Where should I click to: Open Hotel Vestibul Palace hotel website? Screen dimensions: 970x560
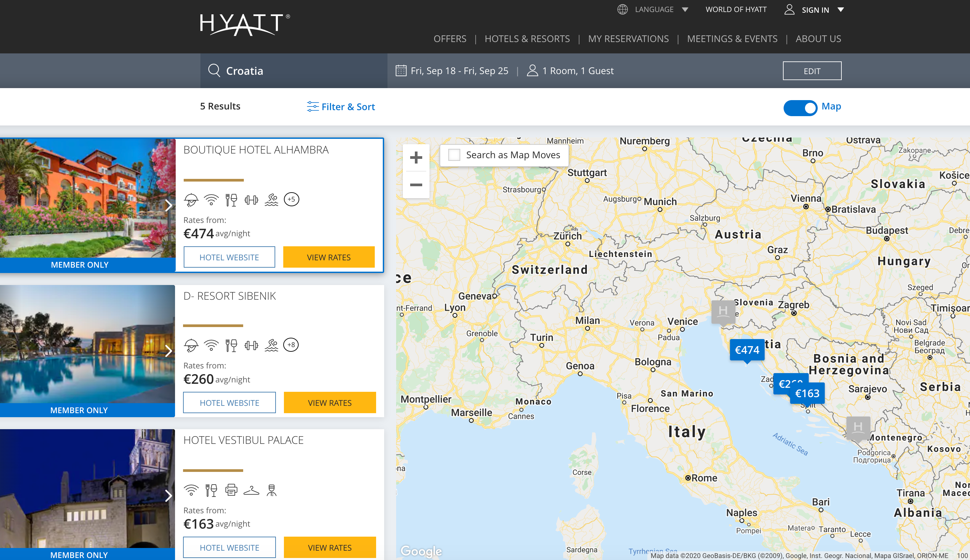(x=229, y=547)
